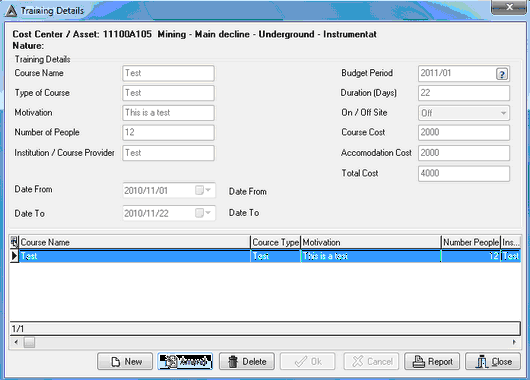This screenshot has height=380, width=530.
Task: Expand the Date From calendar dropdown arrow
Action: click(x=208, y=190)
